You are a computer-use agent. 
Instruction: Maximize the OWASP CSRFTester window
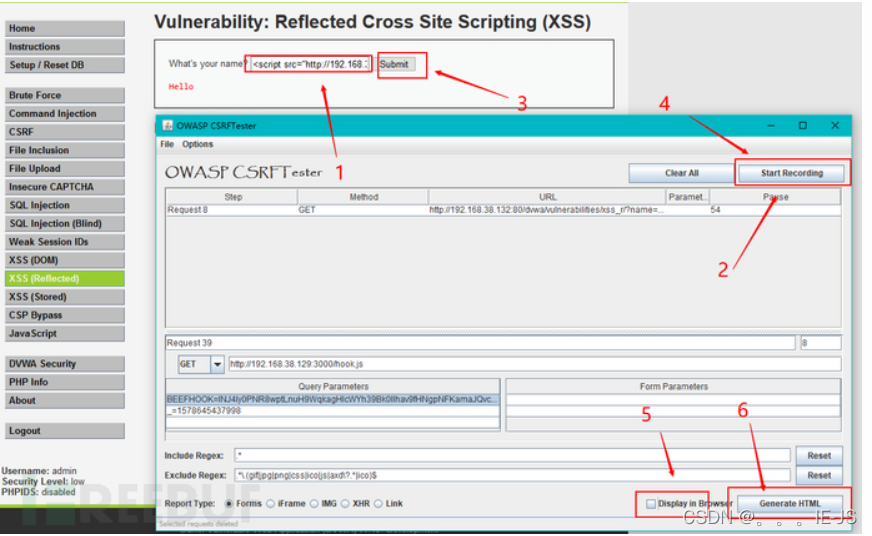pos(802,126)
